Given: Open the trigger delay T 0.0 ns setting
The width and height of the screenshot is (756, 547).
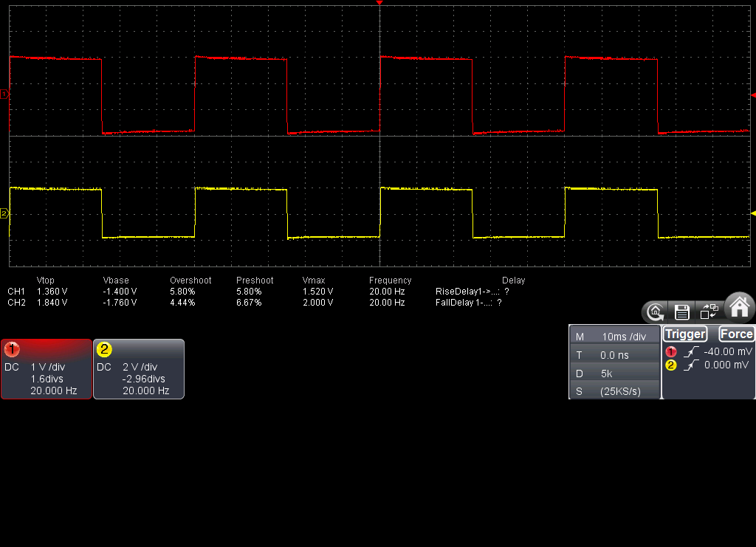Looking at the screenshot, I should 614,355.
